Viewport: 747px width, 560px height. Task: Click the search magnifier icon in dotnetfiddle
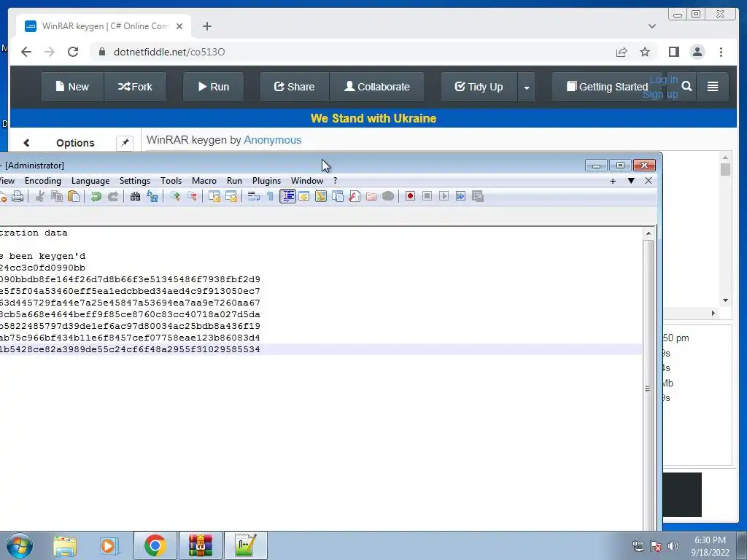tap(686, 86)
